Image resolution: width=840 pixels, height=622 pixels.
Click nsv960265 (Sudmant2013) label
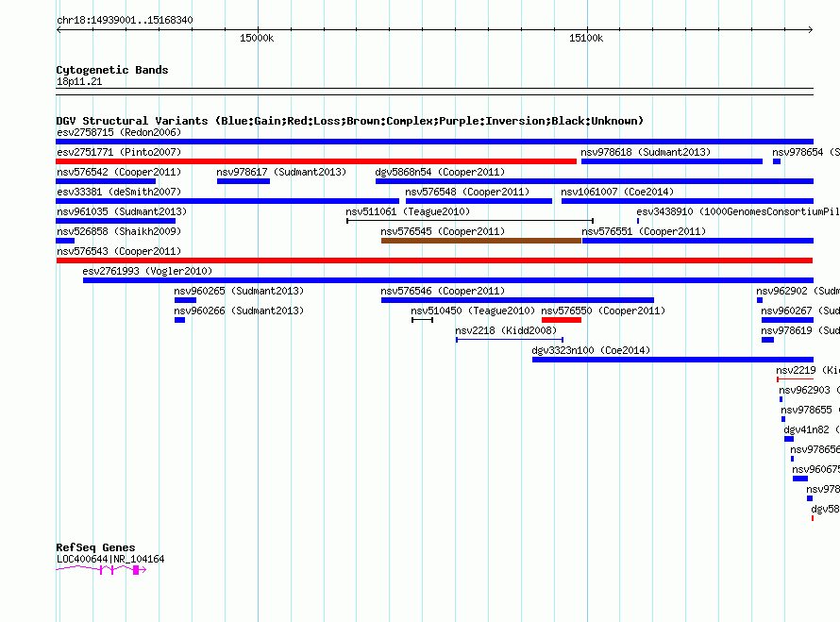pos(239,291)
